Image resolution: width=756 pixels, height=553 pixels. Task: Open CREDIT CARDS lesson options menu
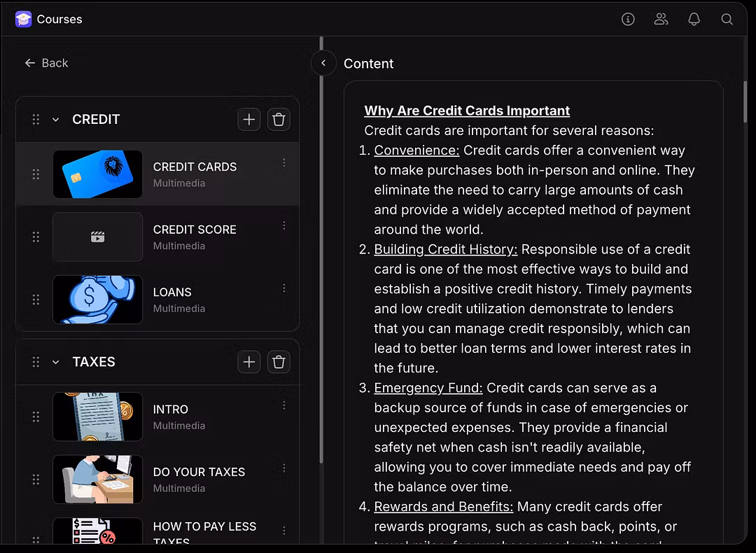283,163
